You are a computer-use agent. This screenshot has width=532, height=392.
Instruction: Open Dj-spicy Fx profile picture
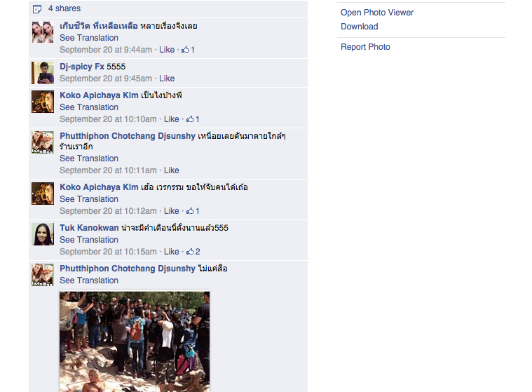pyautogui.click(x=43, y=73)
